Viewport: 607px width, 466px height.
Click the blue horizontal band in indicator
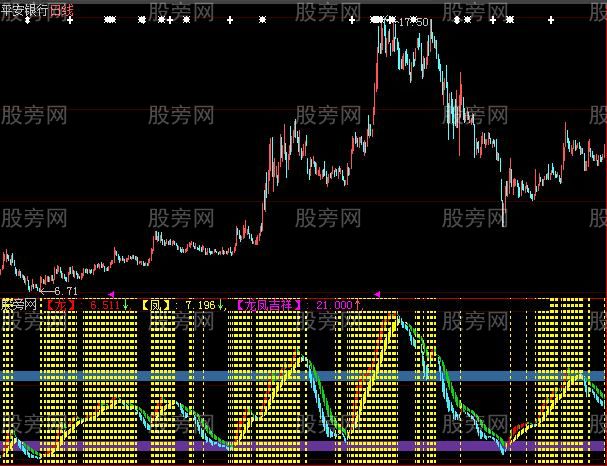click(300, 376)
